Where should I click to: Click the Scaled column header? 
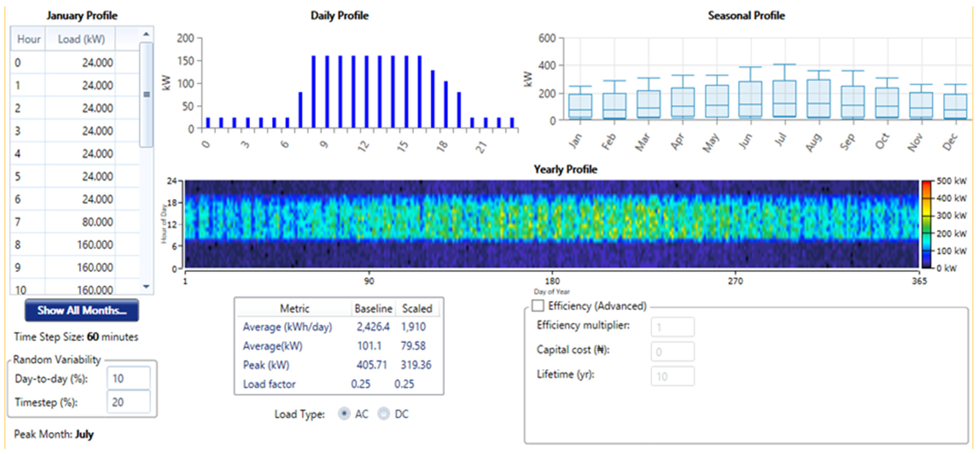[x=417, y=309]
